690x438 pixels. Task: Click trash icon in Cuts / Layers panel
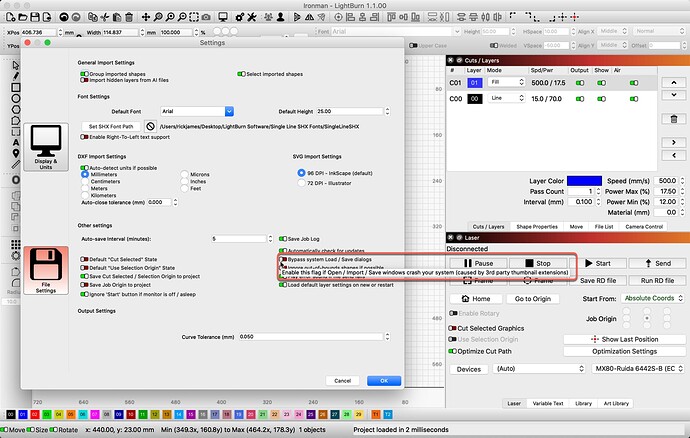pos(674,119)
